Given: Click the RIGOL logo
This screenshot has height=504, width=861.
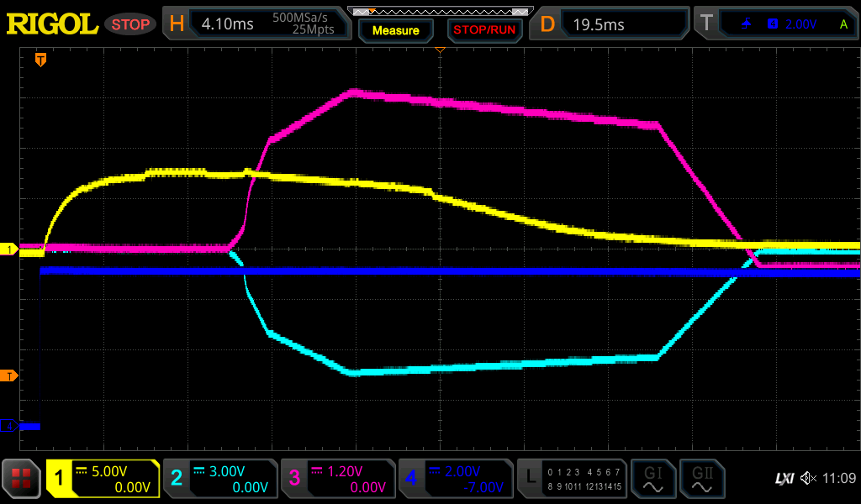Looking at the screenshot, I should 52,24.
